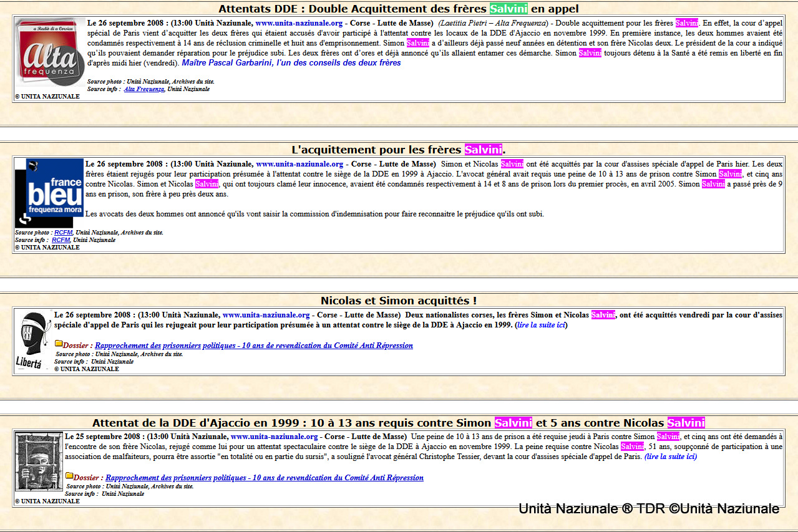
Task: Click 'lire la suite ici' in 25 septembre article
Action: [x=670, y=457]
